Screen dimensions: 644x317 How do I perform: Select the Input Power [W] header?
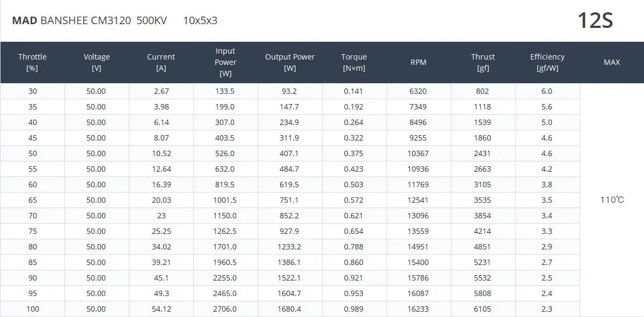225,62
